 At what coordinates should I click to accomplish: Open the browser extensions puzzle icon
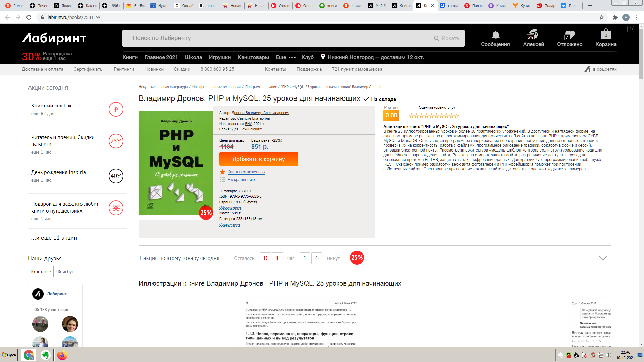click(615, 17)
